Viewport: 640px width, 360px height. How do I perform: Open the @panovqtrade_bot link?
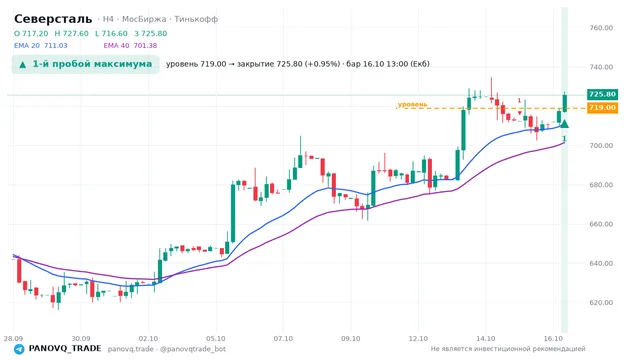[x=193, y=349]
